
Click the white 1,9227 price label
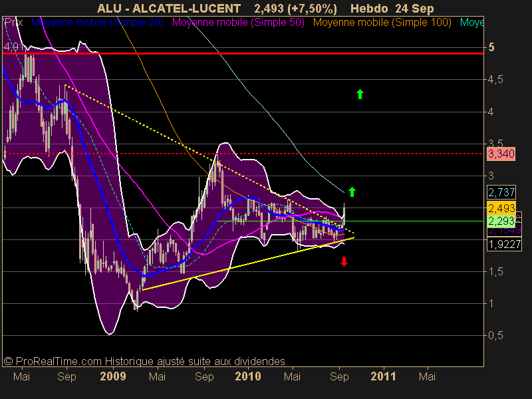504,244
